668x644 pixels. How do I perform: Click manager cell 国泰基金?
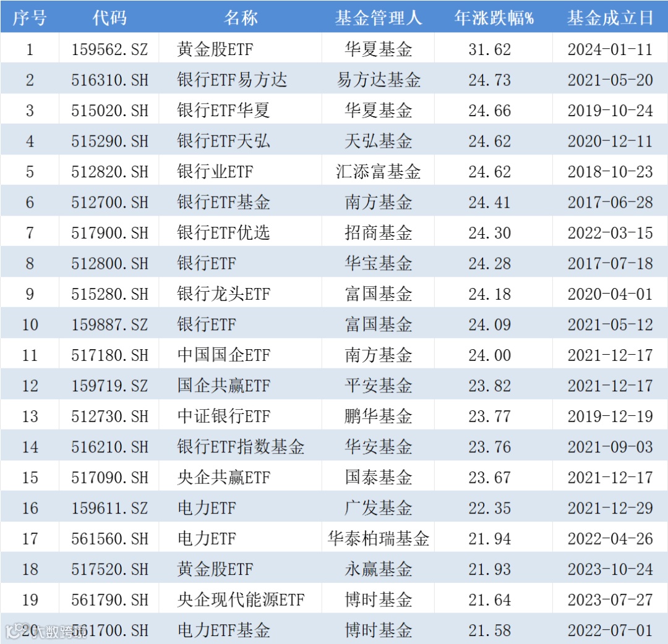[x=379, y=478]
